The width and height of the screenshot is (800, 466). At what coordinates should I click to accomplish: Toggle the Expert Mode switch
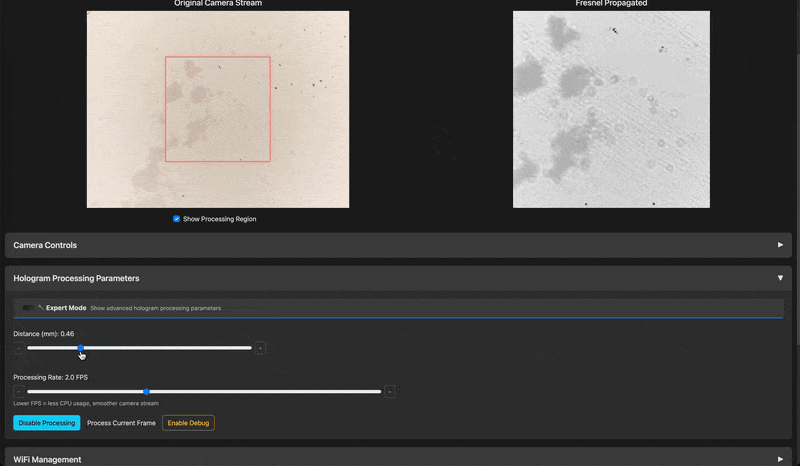coord(27,308)
